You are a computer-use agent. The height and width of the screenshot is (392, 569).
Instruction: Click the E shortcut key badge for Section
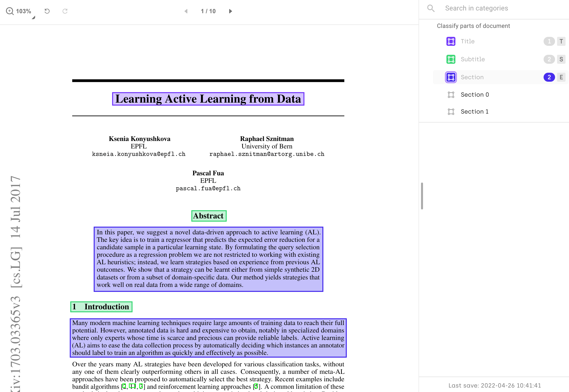click(x=561, y=77)
